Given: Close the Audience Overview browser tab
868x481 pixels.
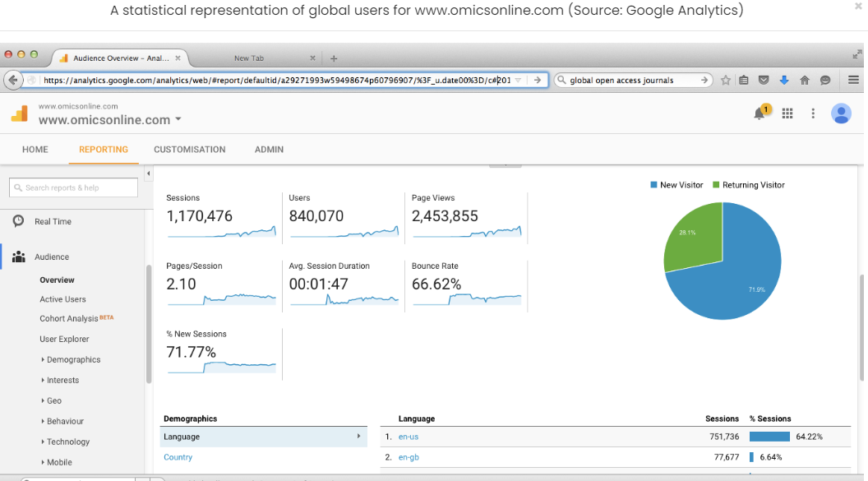Looking at the screenshot, I should [178, 58].
